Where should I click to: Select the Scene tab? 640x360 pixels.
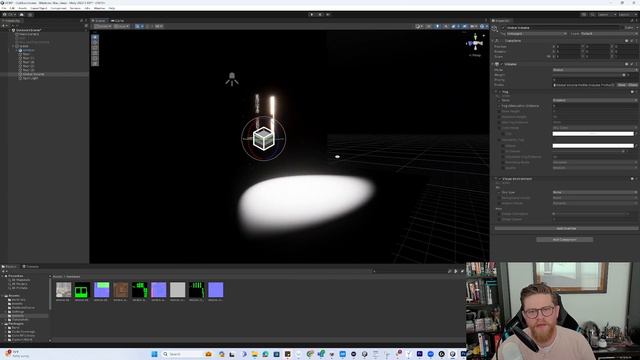(x=99, y=20)
